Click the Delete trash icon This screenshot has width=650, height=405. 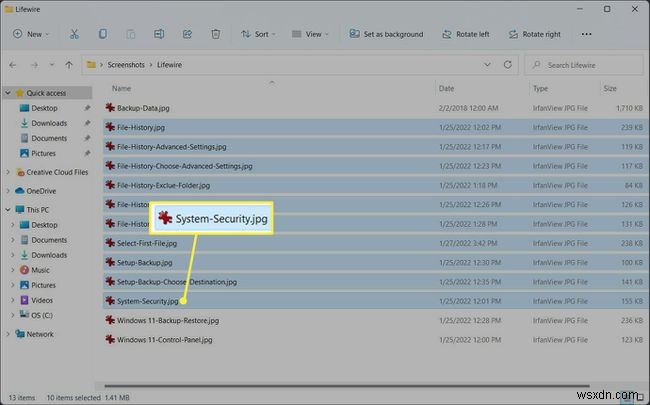click(216, 34)
